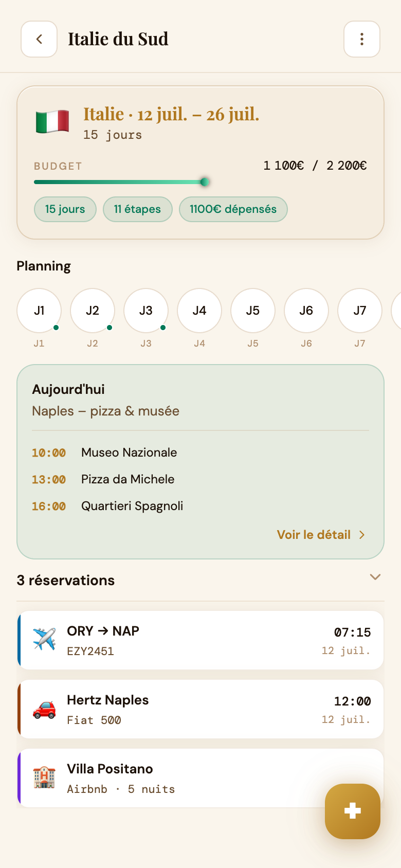Open the ORY → NAP flight reservation
Screen dimensions: 401x868
(x=200, y=640)
